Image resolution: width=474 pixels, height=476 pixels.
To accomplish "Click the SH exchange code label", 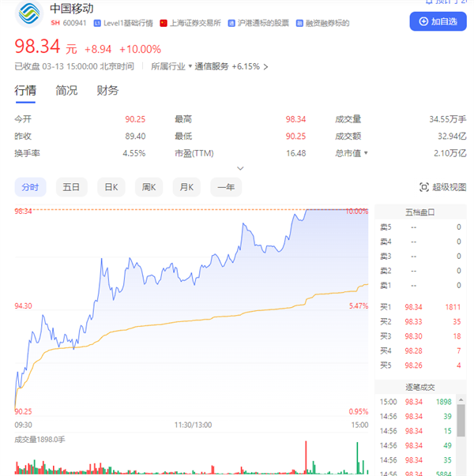I will [55, 23].
